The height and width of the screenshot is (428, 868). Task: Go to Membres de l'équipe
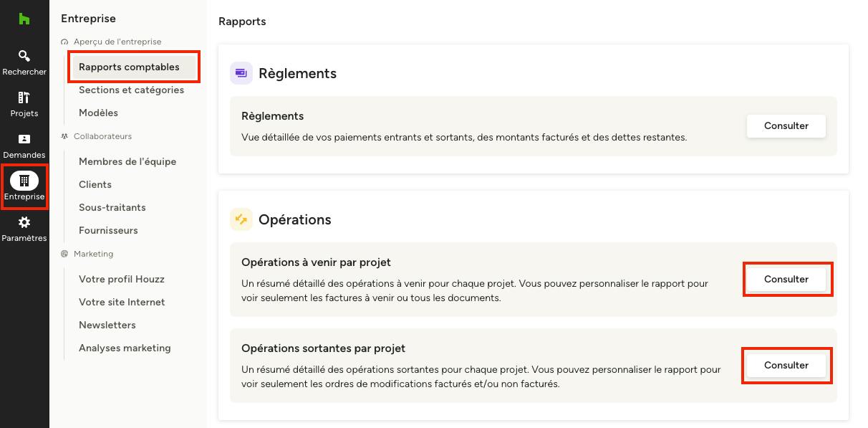tap(127, 161)
